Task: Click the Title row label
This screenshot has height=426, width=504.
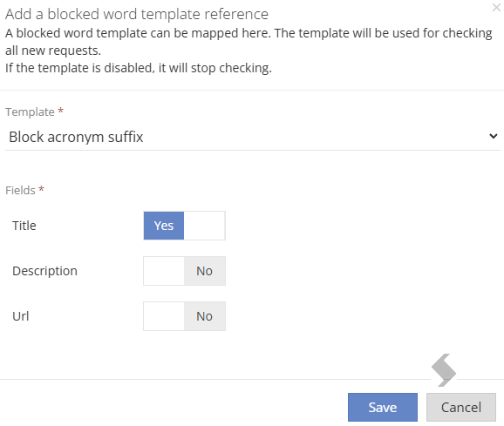Action: tap(24, 226)
